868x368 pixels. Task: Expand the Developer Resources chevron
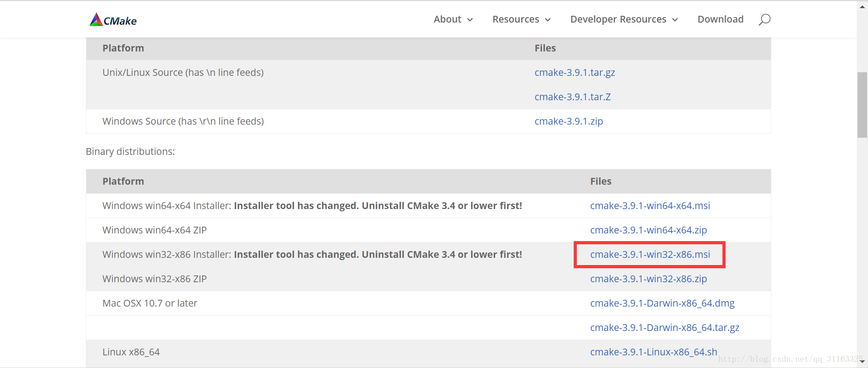point(675,20)
